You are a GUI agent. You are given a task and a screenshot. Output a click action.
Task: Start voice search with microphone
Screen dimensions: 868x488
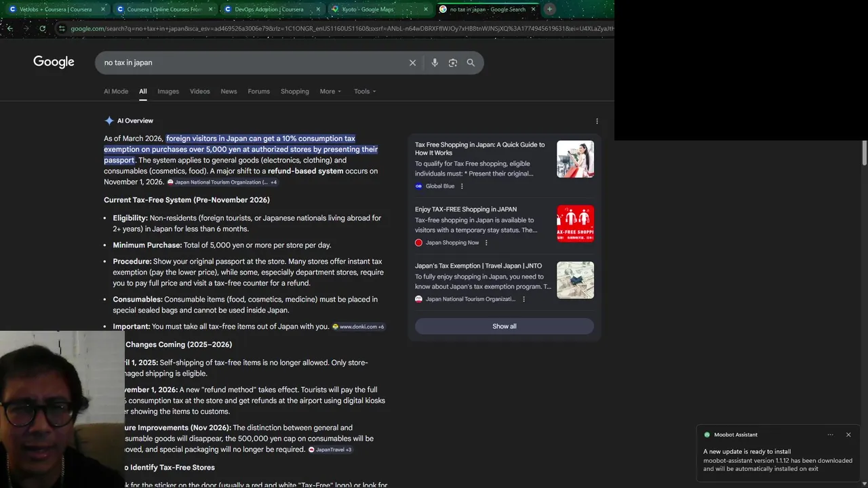435,62
